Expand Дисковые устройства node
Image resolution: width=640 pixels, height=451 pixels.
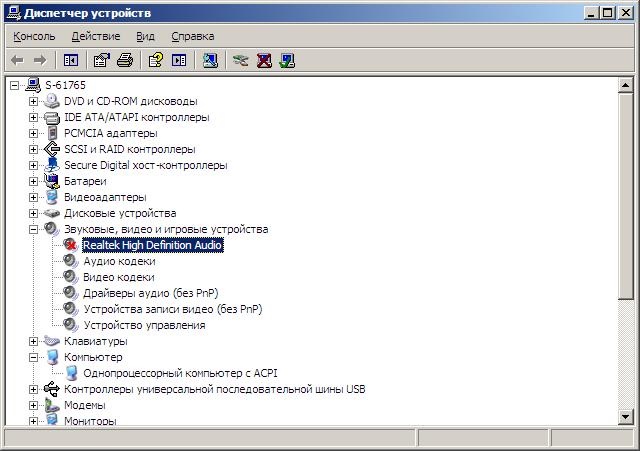coord(33,213)
